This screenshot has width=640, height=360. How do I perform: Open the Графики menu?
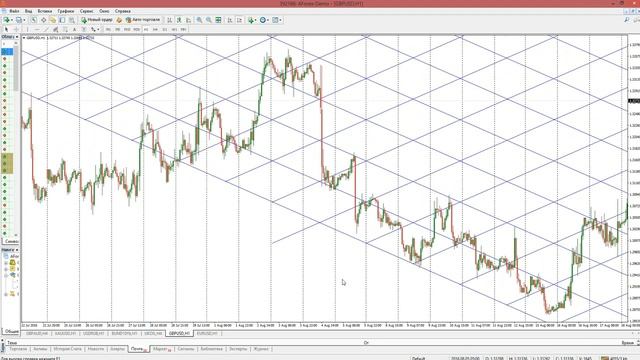[66, 11]
